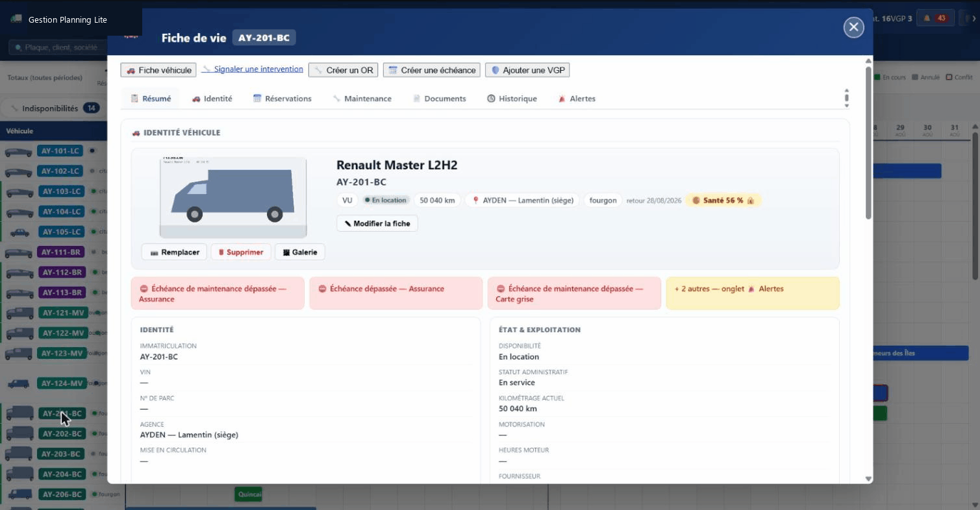Click the fourgon chip

[x=603, y=200]
